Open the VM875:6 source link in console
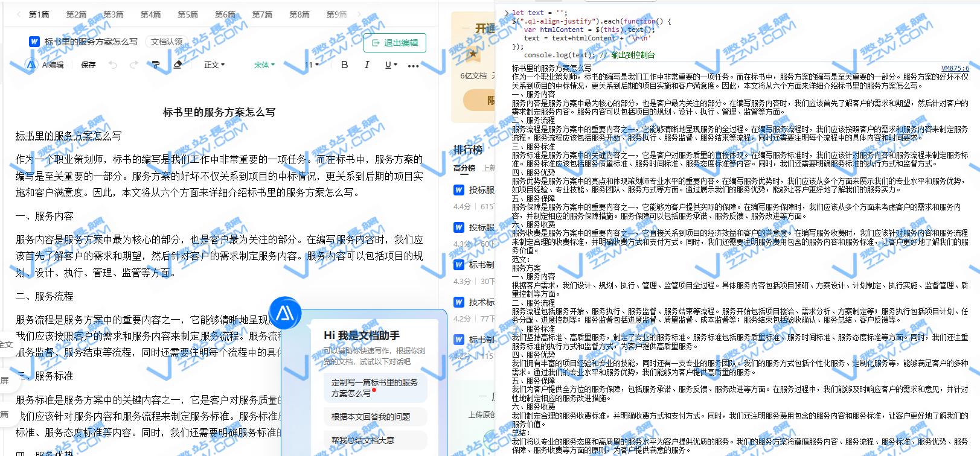 pyautogui.click(x=955, y=68)
